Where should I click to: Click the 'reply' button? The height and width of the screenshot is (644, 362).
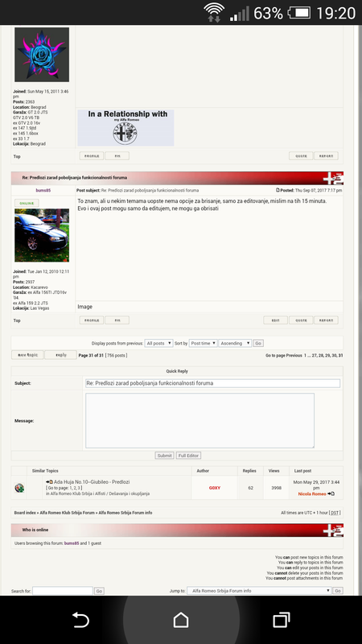(61, 355)
